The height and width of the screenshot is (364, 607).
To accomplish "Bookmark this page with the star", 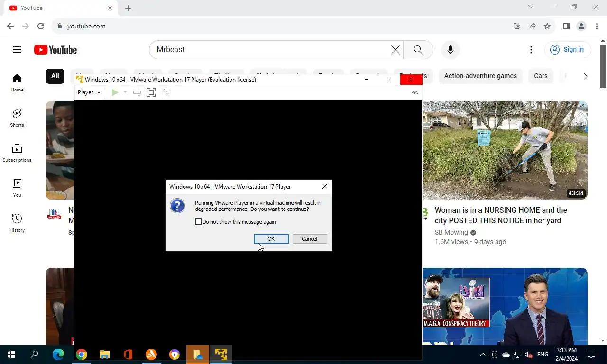I will click(547, 26).
